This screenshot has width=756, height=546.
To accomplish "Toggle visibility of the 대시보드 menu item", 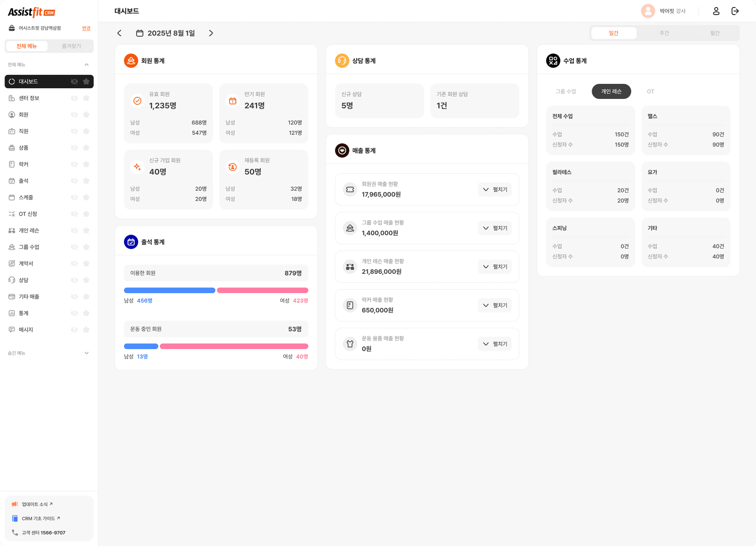I will pyautogui.click(x=74, y=81).
